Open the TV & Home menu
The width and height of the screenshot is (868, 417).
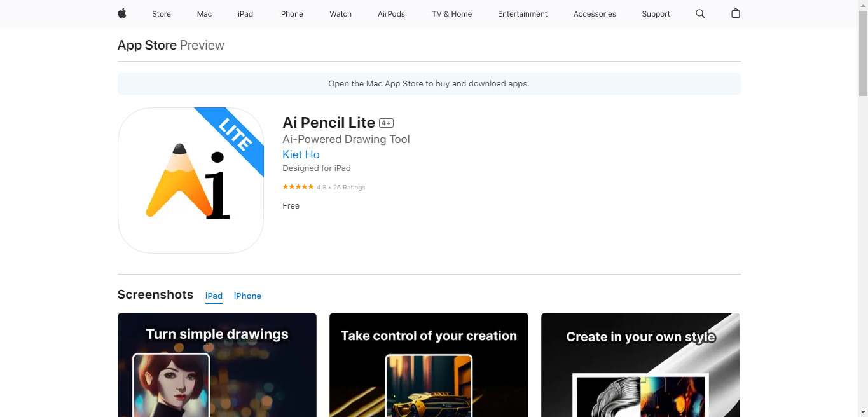[452, 14]
